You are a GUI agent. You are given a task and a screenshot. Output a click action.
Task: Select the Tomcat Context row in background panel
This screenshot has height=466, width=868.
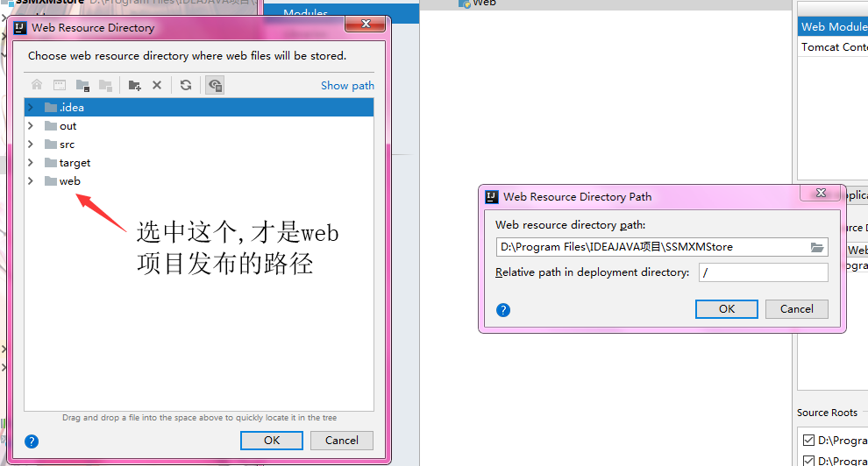coord(833,47)
